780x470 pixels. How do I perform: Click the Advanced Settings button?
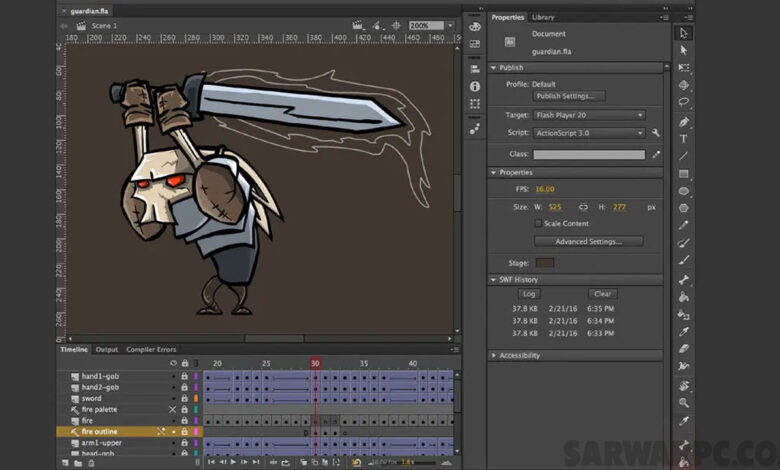point(588,242)
